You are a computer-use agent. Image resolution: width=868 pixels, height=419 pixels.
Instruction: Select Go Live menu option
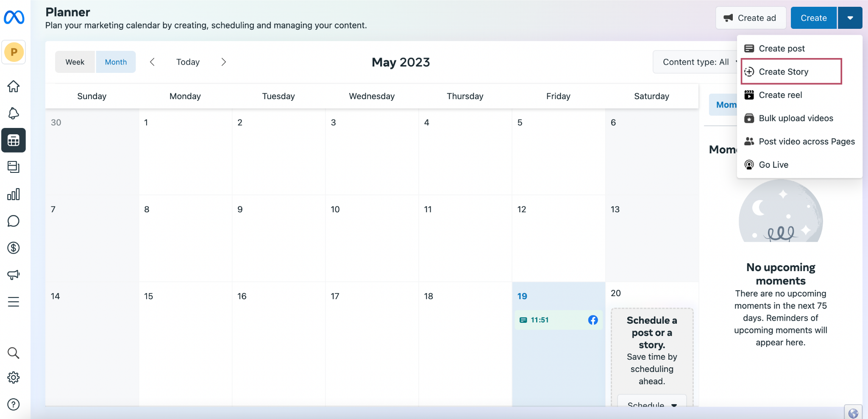[773, 165]
